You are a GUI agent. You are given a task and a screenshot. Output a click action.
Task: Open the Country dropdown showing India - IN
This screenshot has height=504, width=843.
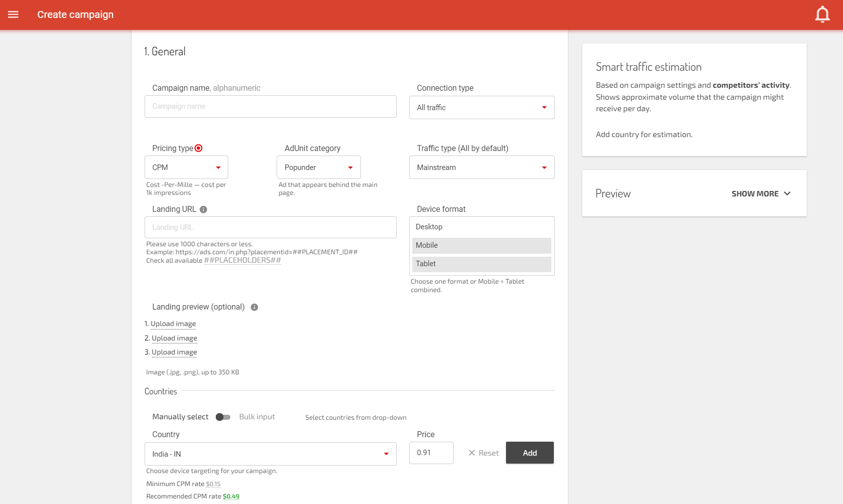pyautogui.click(x=270, y=454)
